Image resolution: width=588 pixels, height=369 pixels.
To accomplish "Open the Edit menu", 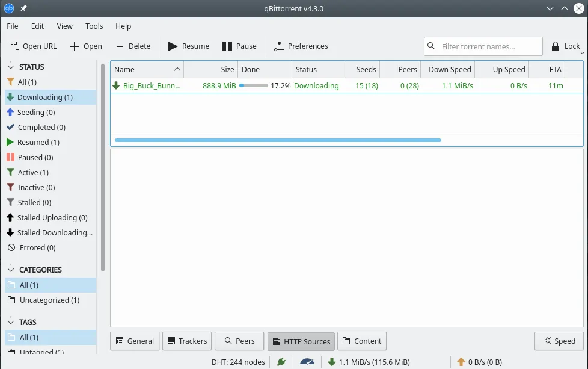I will tap(37, 26).
